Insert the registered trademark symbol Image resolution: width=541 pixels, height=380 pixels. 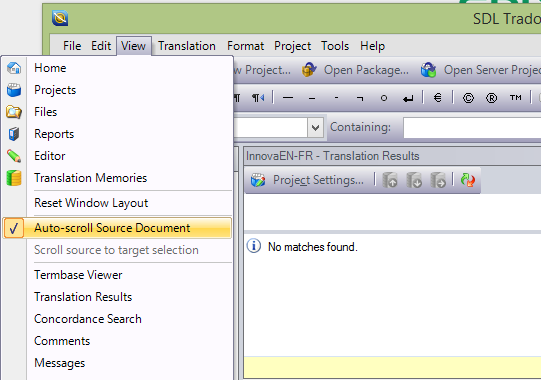coord(491,98)
